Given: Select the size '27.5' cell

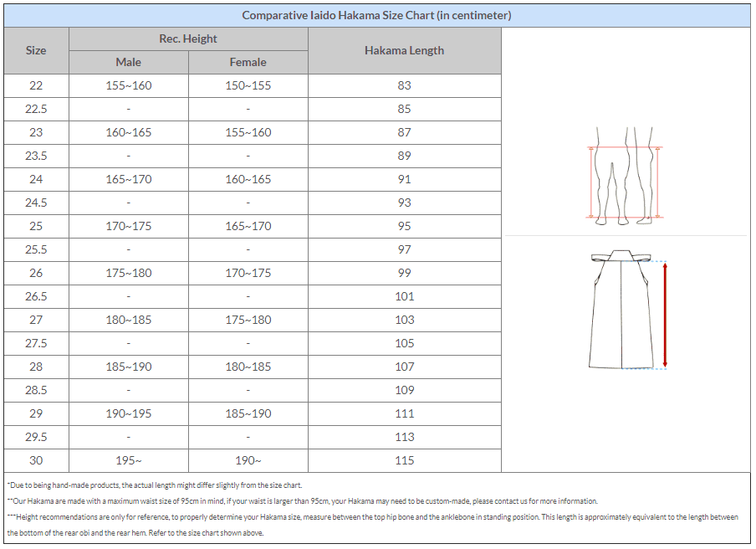Looking at the screenshot, I should [x=36, y=343].
